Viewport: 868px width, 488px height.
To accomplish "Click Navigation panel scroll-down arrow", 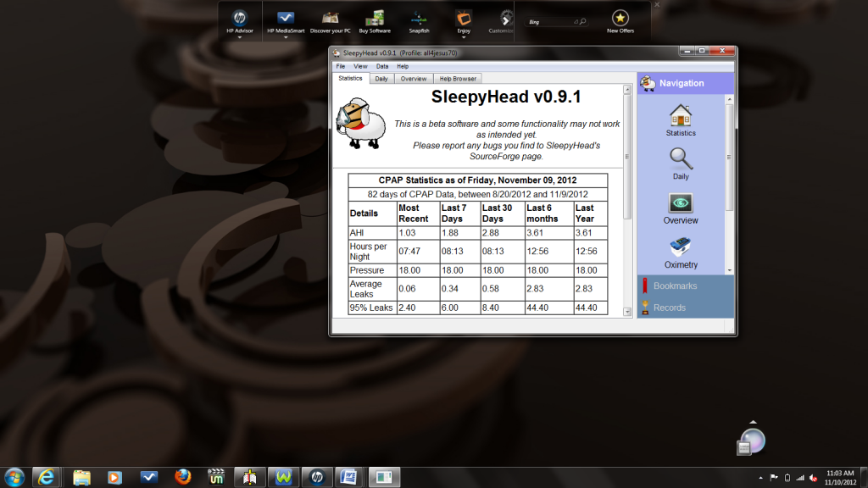I will tap(729, 270).
